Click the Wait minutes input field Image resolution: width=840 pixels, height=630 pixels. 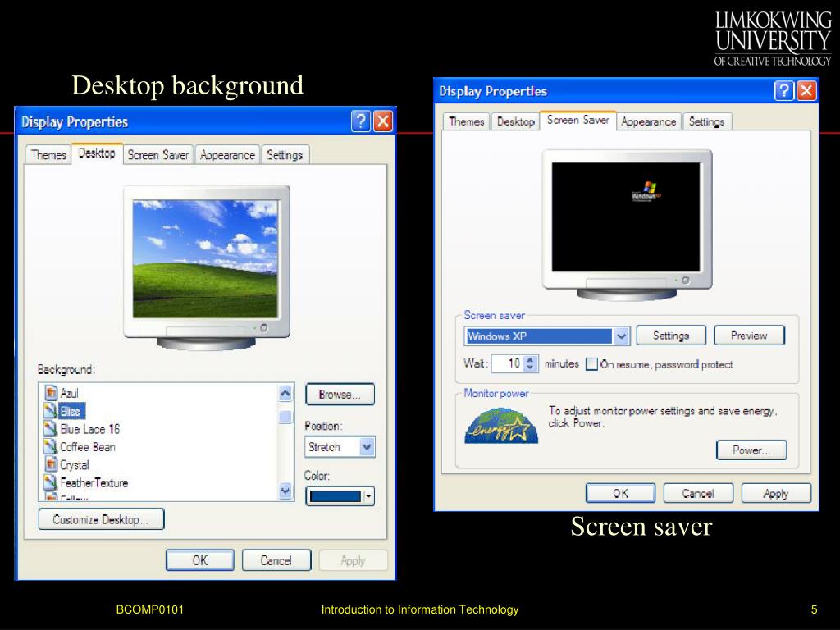pyautogui.click(x=507, y=363)
